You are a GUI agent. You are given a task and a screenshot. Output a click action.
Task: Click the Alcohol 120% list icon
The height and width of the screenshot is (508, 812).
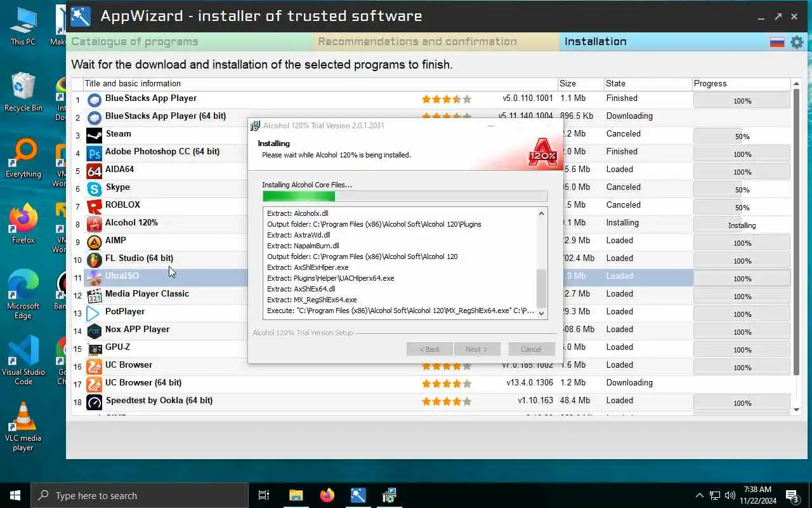point(94,224)
